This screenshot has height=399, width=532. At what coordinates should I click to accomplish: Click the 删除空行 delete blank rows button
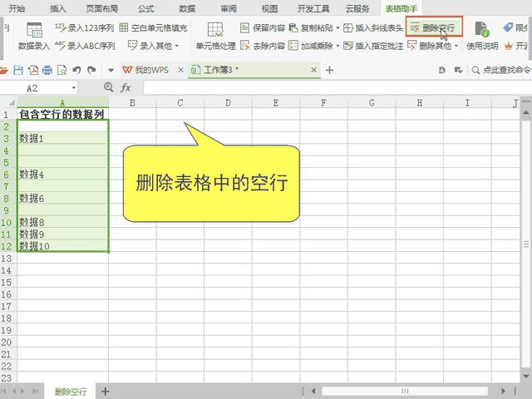434,27
